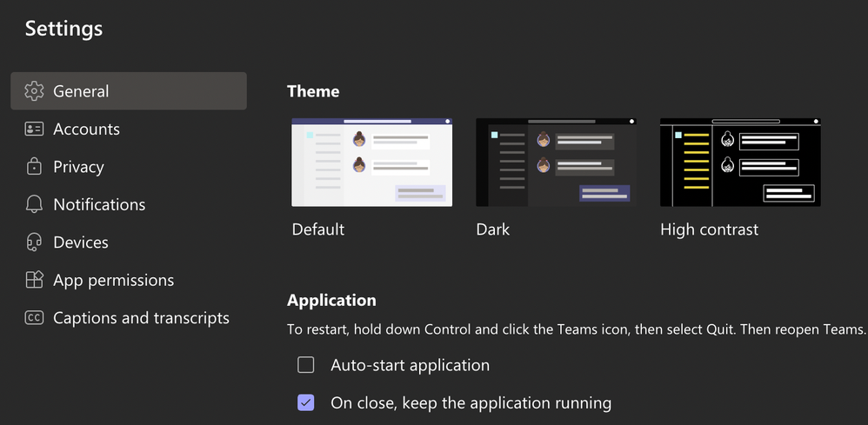This screenshot has height=425, width=868.
Task: Uncheck On close, keep application running
Action: (x=305, y=402)
